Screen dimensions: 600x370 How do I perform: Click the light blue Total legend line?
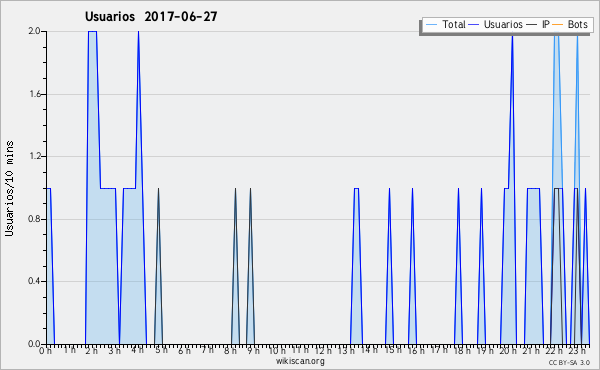431,25
